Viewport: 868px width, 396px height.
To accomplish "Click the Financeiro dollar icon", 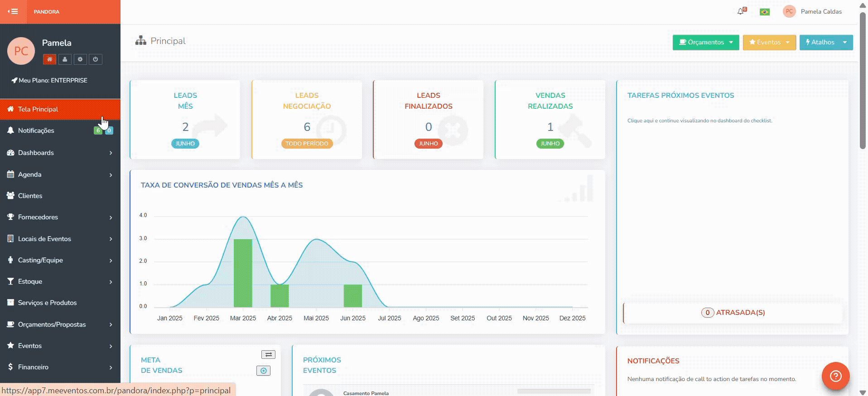I will click(10, 367).
